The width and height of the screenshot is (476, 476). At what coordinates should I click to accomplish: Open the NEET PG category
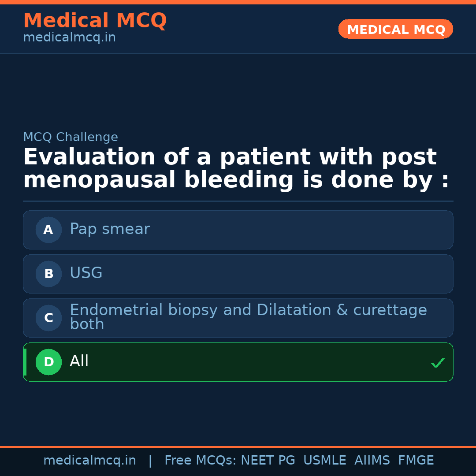coord(268,460)
